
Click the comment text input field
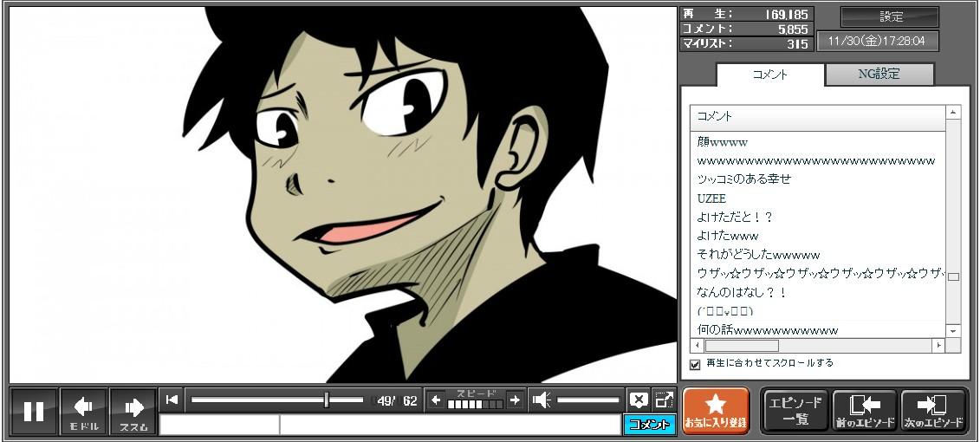449,425
